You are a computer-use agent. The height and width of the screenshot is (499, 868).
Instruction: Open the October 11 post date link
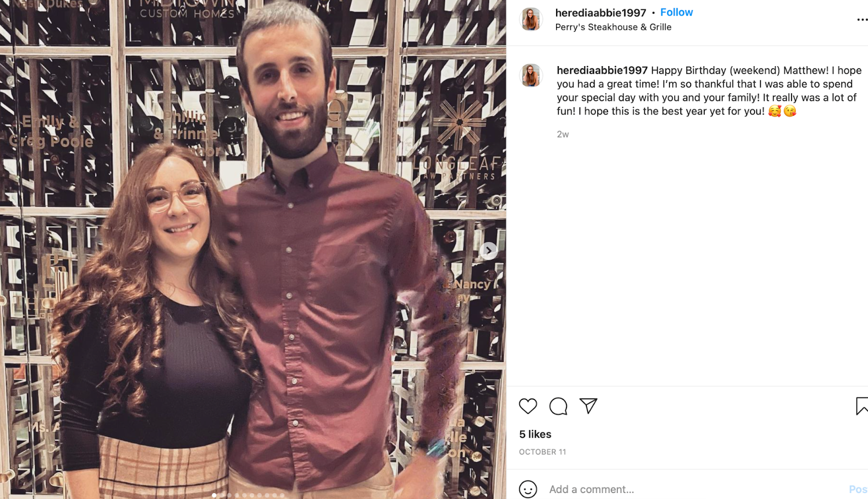coord(542,452)
